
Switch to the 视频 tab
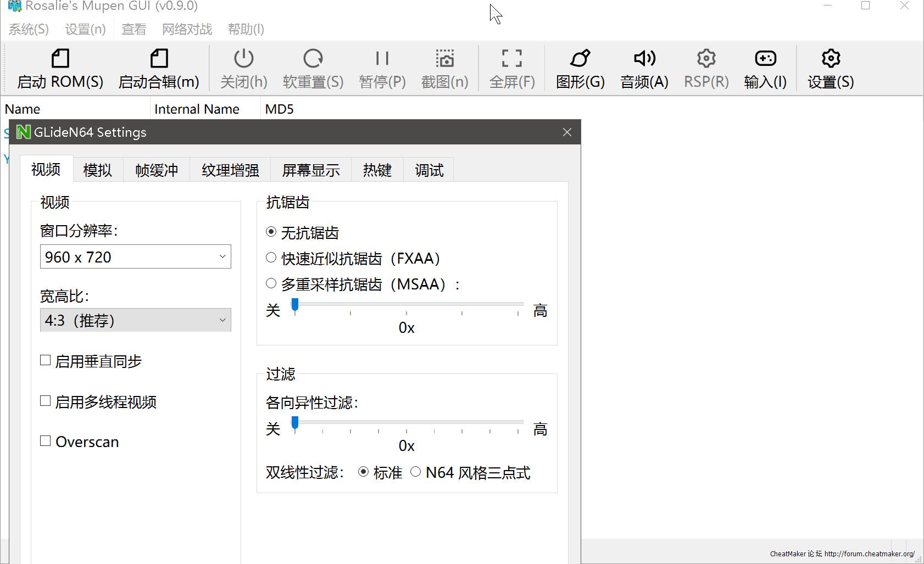point(46,169)
